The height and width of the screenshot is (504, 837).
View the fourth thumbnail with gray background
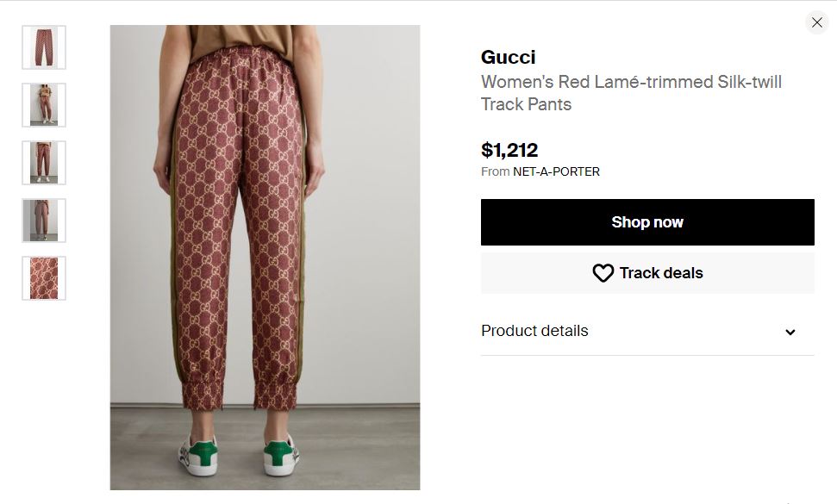click(44, 221)
